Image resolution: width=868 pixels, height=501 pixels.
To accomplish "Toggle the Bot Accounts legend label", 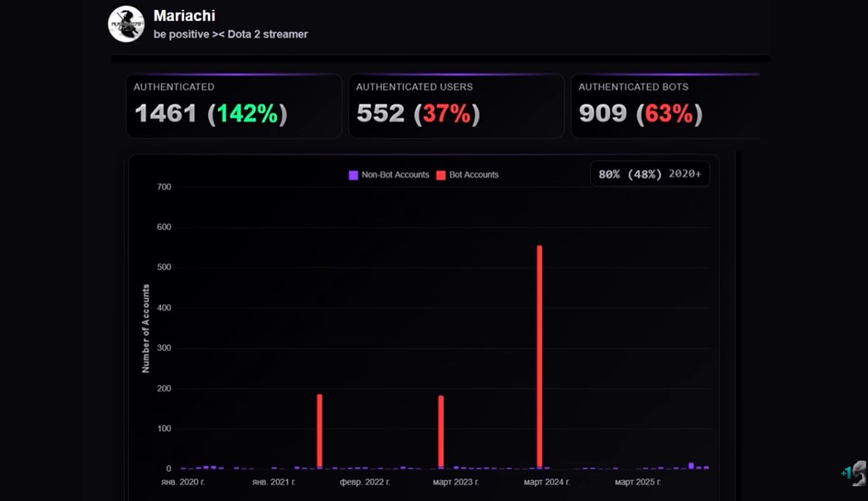I will [x=473, y=175].
